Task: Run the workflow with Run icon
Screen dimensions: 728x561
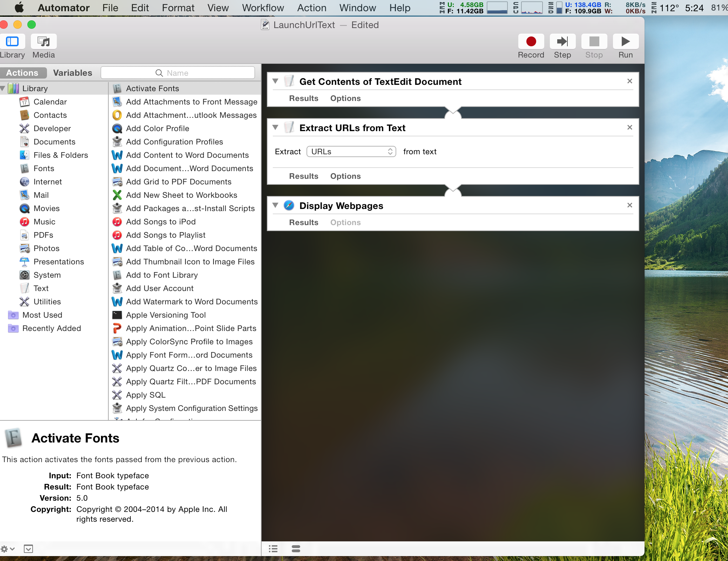Action: 626,42
